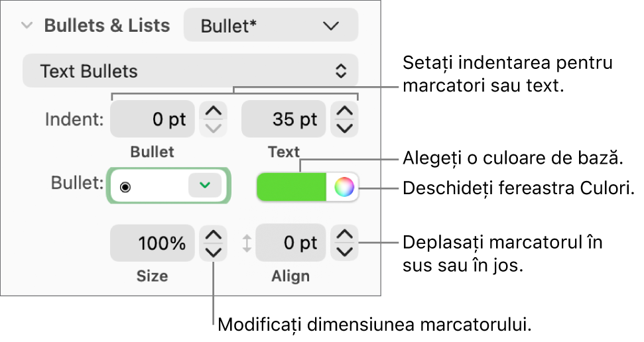Click the bullet indent 0 pt field
This screenshot has height=342, width=644.
point(153,119)
